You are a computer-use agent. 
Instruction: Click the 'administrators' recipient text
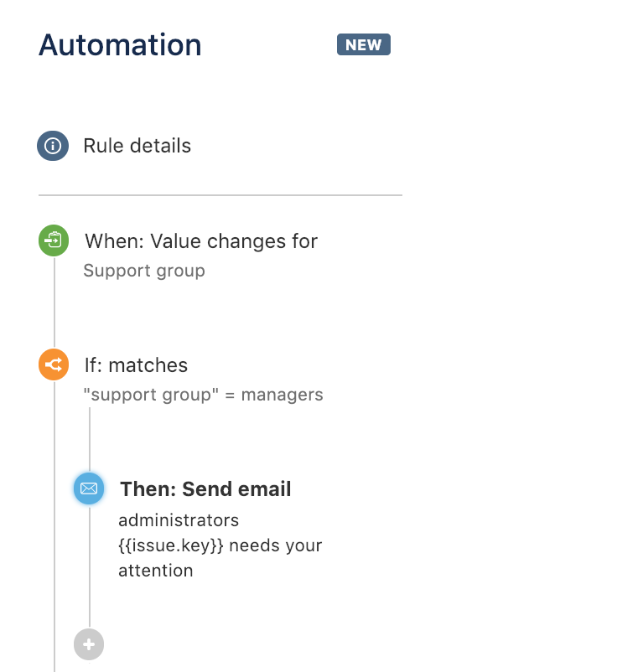click(x=178, y=520)
